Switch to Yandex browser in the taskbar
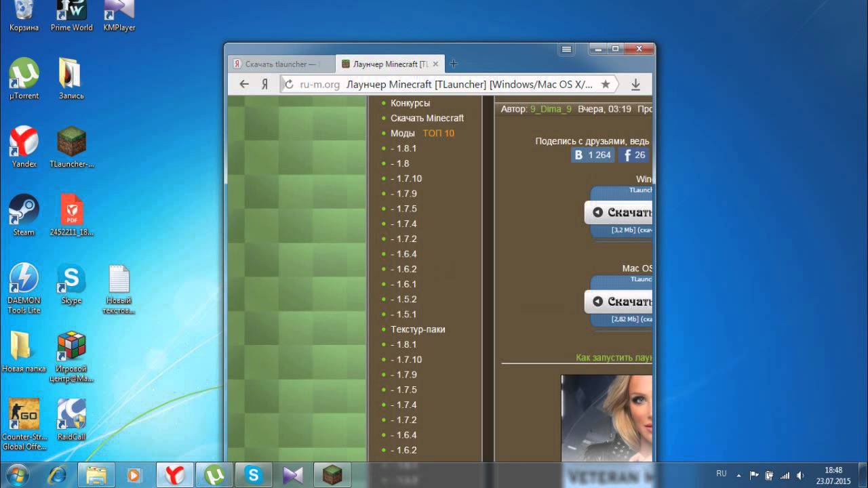This screenshot has height=488, width=868. [176, 475]
